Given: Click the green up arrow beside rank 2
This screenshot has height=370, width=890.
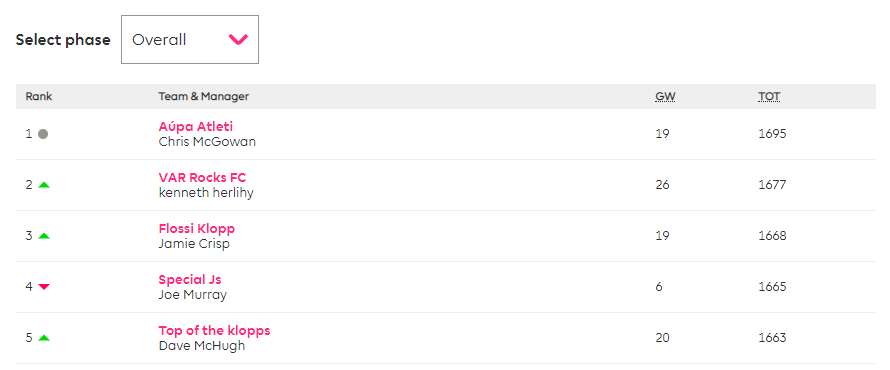Looking at the screenshot, I should [44, 185].
